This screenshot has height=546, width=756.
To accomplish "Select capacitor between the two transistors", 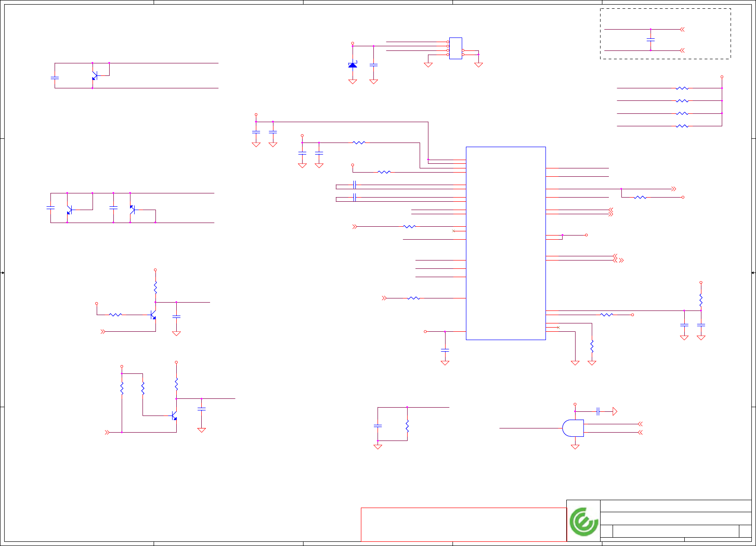I will tap(113, 208).
